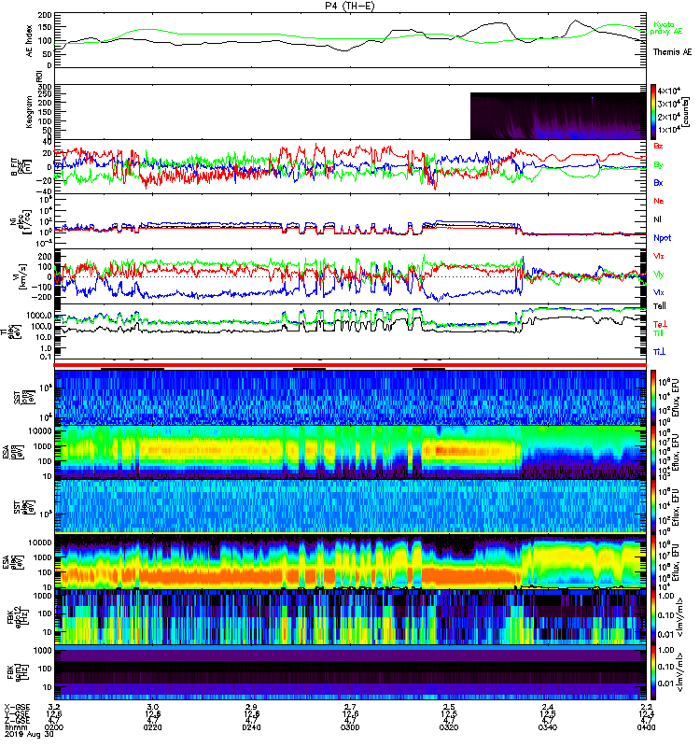Select the red Te⊥ legend label
700x747 pixels.
(660, 324)
